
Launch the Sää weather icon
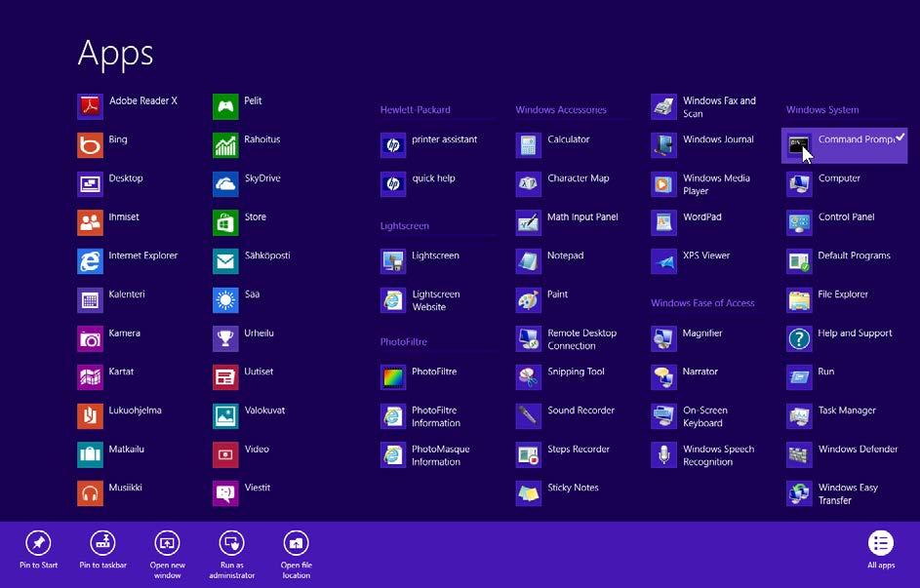225,300
